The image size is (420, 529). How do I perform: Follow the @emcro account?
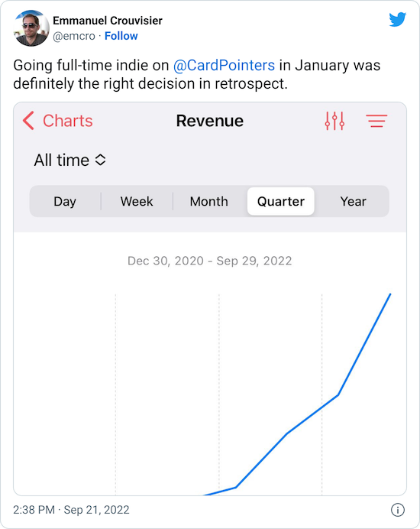point(121,36)
